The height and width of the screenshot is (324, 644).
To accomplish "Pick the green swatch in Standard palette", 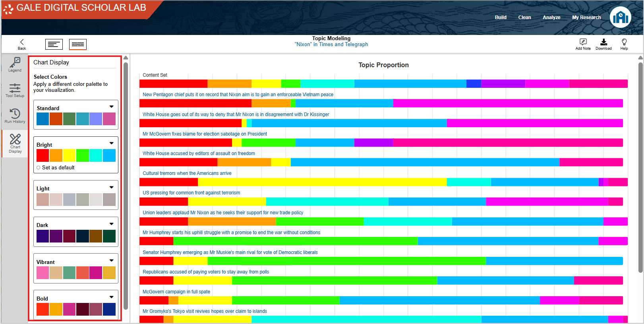I will [x=69, y=119].
